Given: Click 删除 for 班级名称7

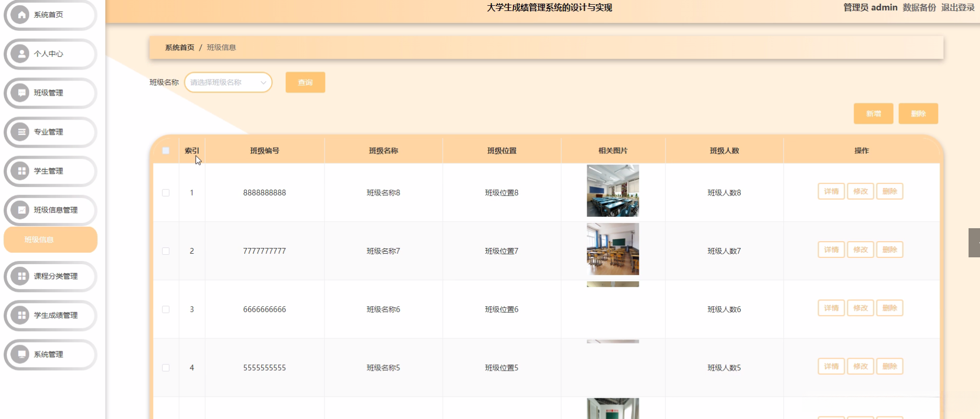Looking at the screenshot, I should click(x=889, y=250).
